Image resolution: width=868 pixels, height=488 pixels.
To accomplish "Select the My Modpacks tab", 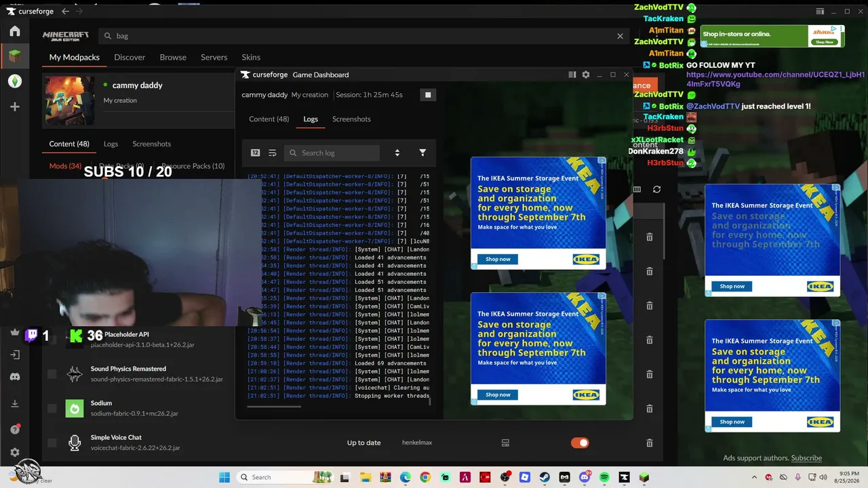I will (x=75, y=58).
